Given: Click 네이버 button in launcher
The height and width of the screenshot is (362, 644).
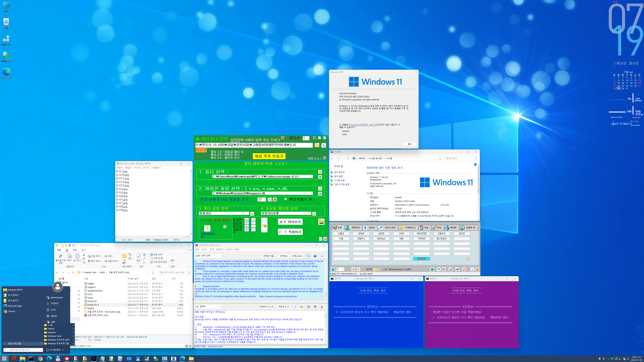Looking at the screenshot, I should (361, 234).
